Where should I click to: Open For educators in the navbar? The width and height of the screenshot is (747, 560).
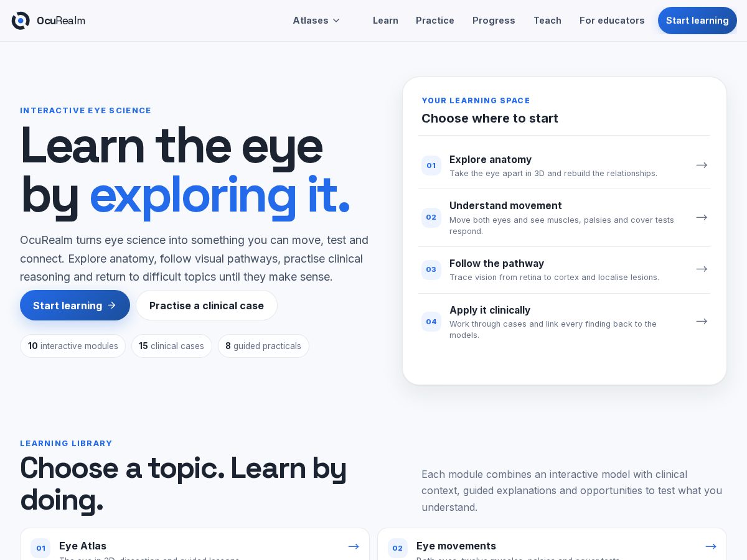(612, 21)
